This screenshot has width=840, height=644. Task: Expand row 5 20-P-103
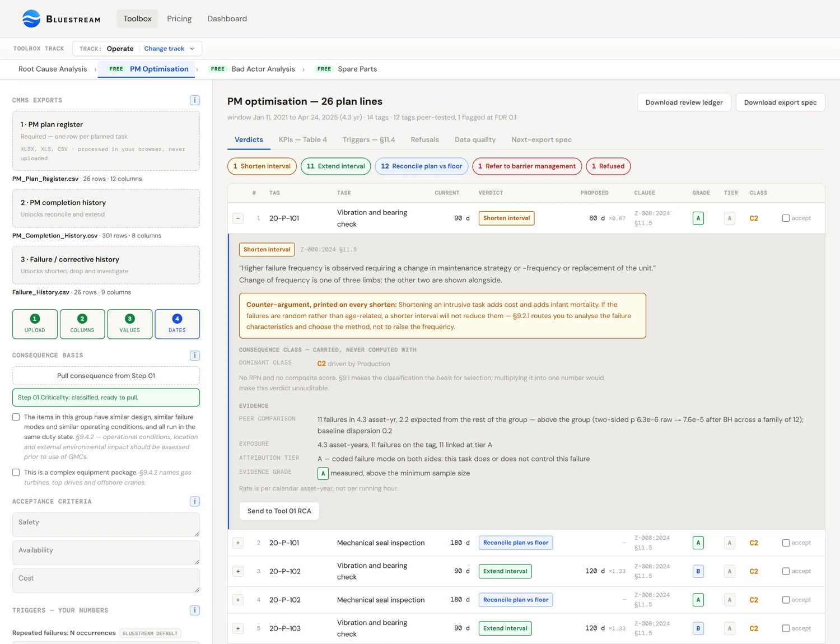[x=238, y=628]
